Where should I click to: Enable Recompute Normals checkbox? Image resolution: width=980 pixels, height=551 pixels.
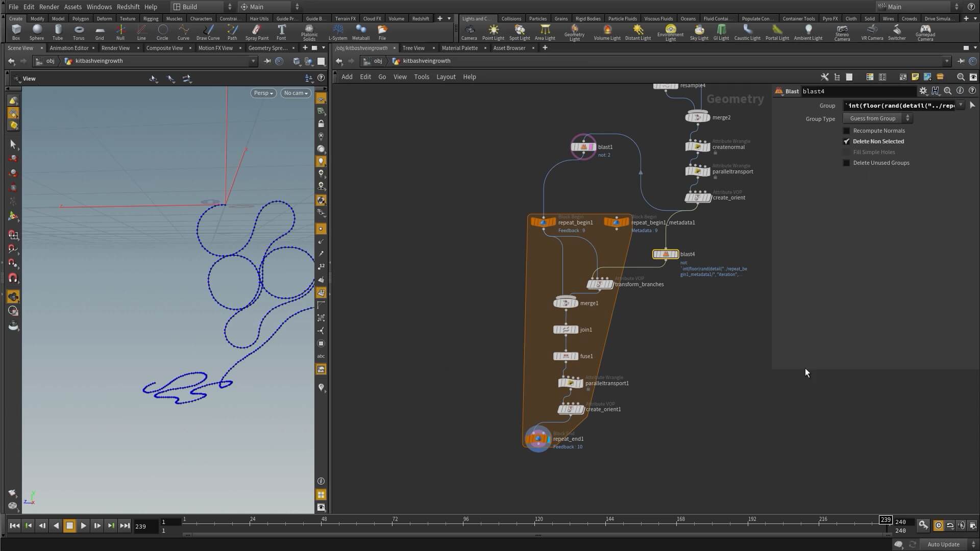coord(846,131)
